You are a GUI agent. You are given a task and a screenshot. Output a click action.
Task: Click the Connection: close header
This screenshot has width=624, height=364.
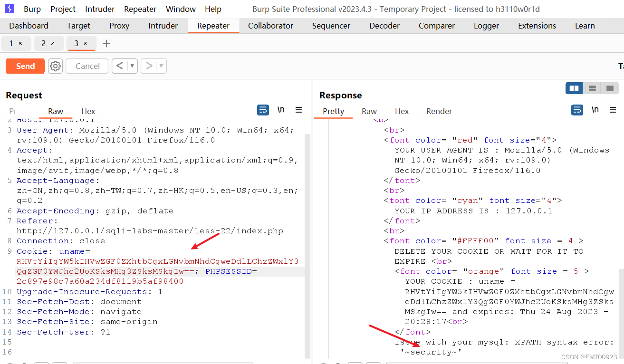pyautogui.click(x=61, y=241)
